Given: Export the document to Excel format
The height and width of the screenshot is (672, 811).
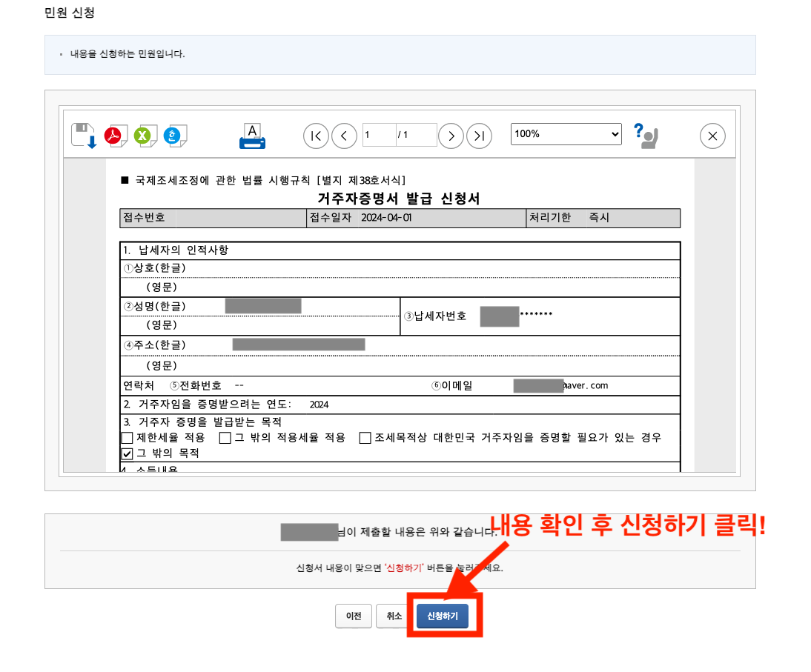Looking at the screenshot, I should [x=145, y=136].
